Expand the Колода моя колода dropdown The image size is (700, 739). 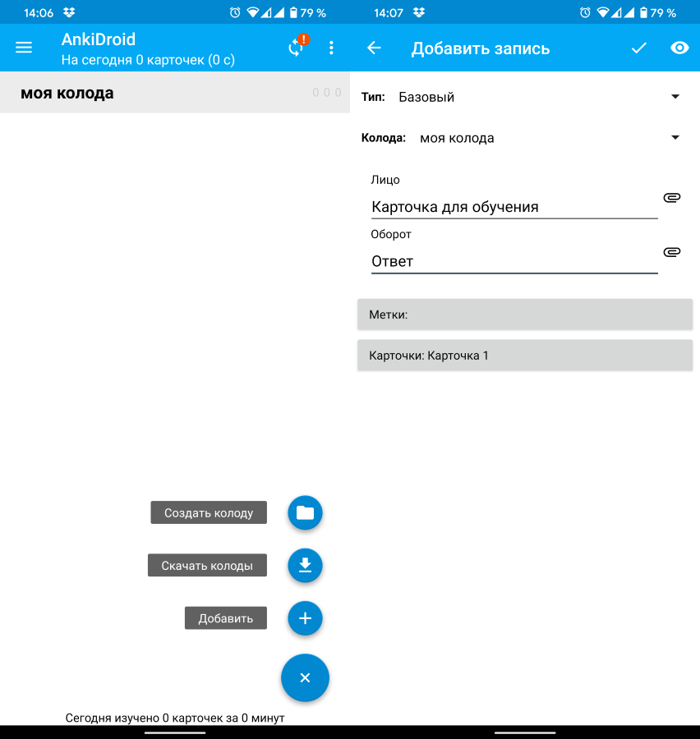[549, 138]
